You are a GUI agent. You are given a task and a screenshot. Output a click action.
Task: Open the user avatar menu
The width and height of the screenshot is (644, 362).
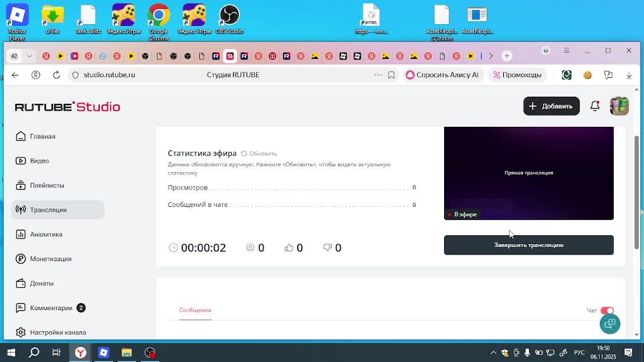click(619, 106)
